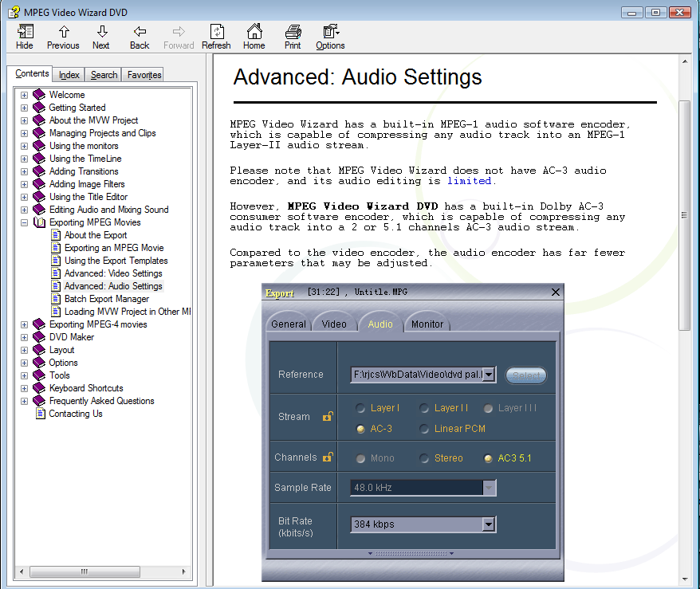Refresh the help page
Screen dimensions: 700x589
tap(216, 37)
